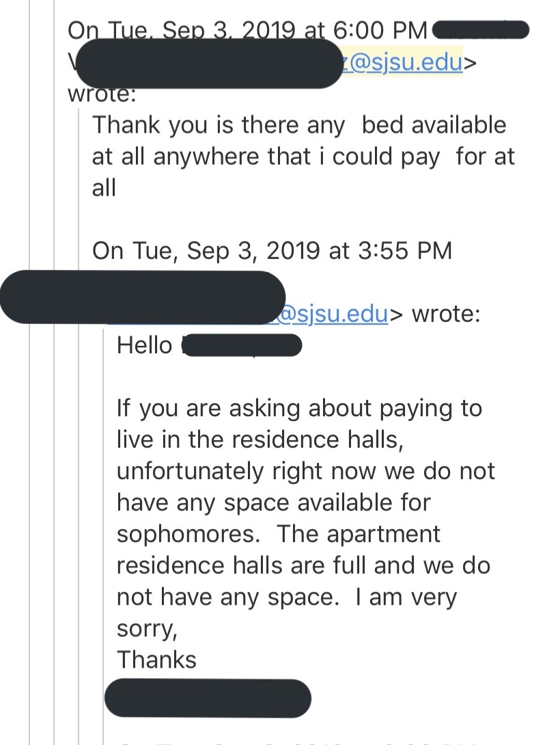Click the "I am very" apology text

tap(406, 597)
